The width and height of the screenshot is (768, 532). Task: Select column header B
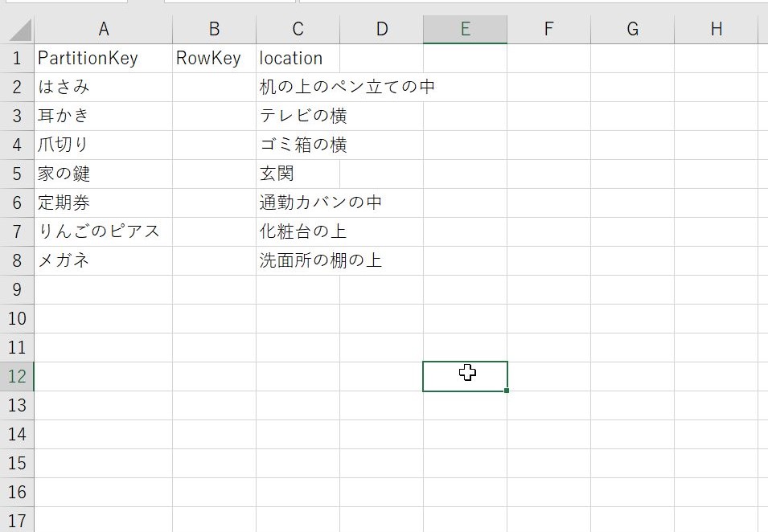214,29
